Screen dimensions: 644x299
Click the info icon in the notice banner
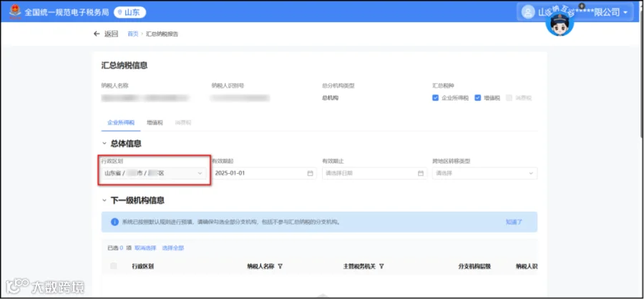[x=114, y=222]
